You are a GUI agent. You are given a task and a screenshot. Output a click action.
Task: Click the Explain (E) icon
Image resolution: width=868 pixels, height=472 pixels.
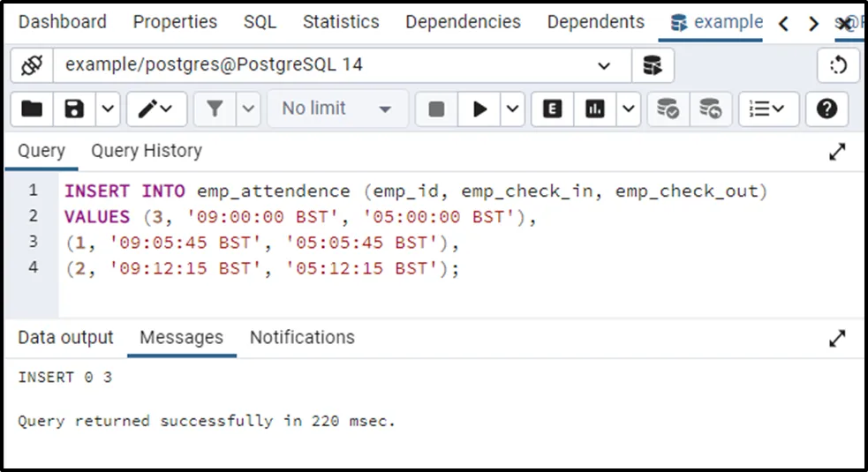click(x=553, y=109)
